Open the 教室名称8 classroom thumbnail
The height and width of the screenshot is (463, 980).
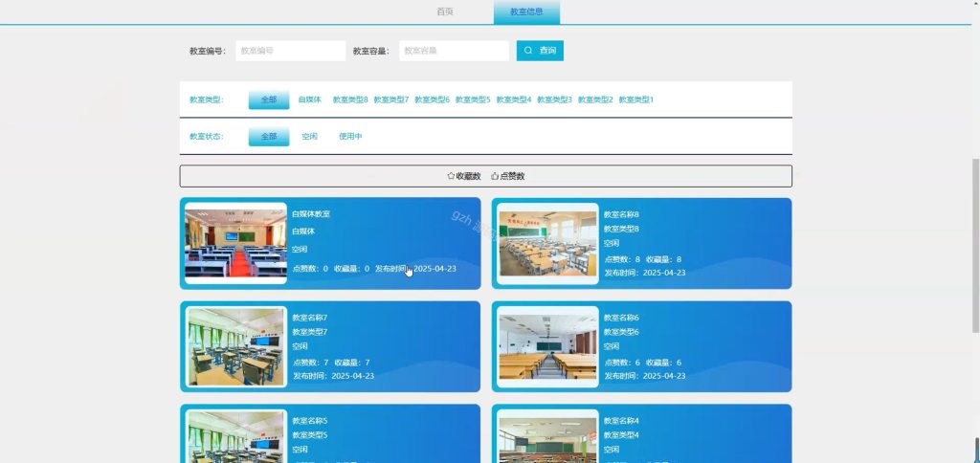click(x=547, y=243)
